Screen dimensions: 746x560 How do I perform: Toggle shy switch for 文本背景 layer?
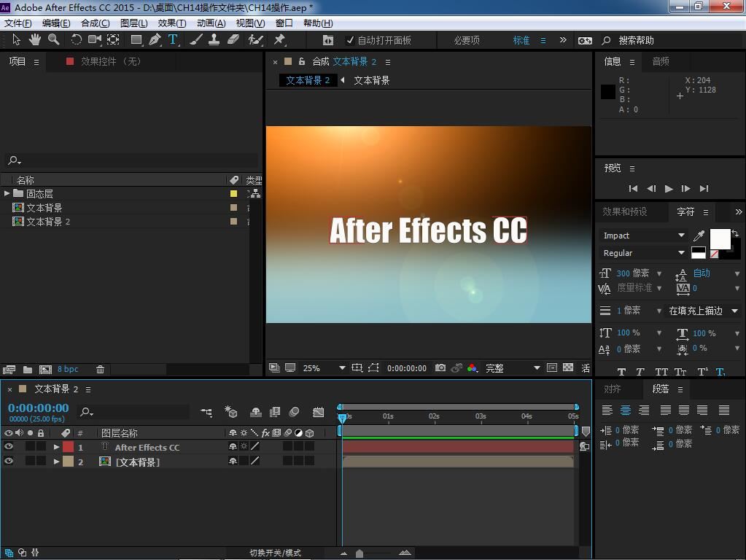[233, 461]
